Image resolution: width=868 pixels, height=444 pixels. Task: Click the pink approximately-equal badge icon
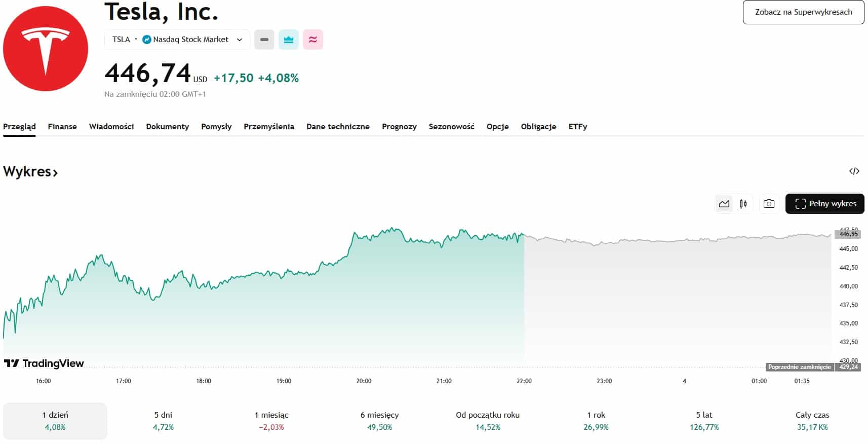pos(313,40)
